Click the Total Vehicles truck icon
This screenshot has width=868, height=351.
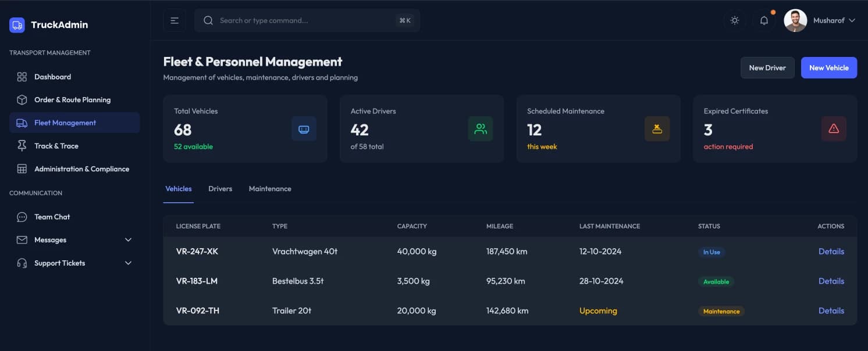[304, 129]
